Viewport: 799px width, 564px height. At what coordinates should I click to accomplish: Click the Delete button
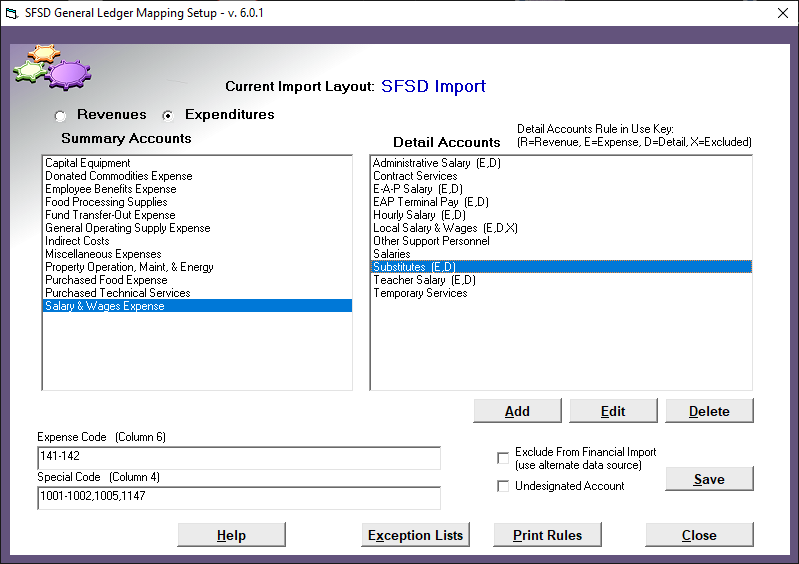click(x=709, y=411)
